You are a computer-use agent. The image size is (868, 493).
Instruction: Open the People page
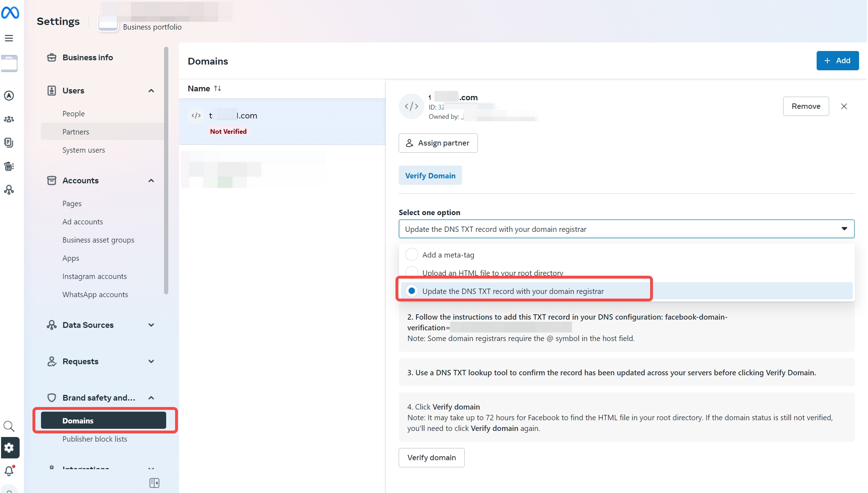(x=73, y=113)
